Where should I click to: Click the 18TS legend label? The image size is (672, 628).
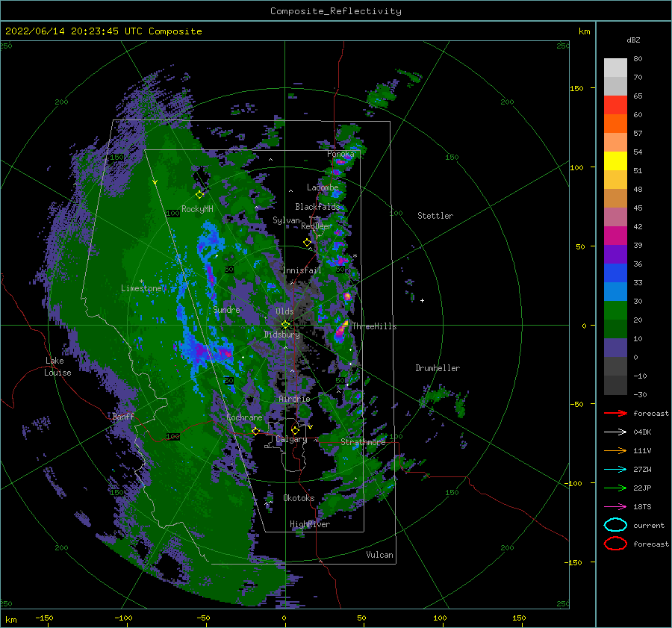642,507
